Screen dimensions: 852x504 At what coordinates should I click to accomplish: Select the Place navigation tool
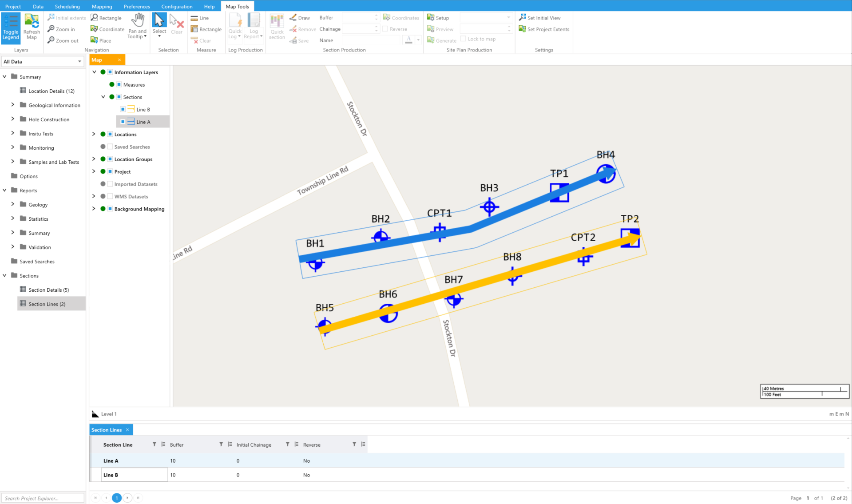pyautogui.click(x=101, y=40)
